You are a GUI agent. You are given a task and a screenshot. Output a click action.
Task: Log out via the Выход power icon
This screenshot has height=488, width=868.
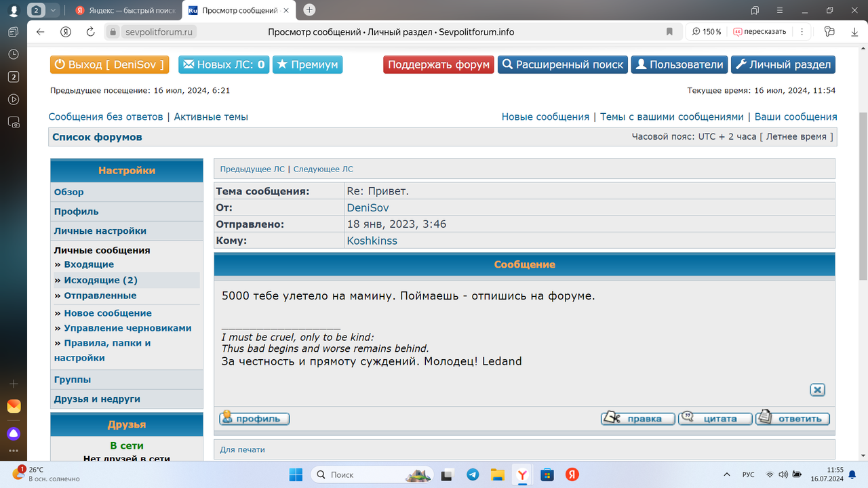coord(60,64)
